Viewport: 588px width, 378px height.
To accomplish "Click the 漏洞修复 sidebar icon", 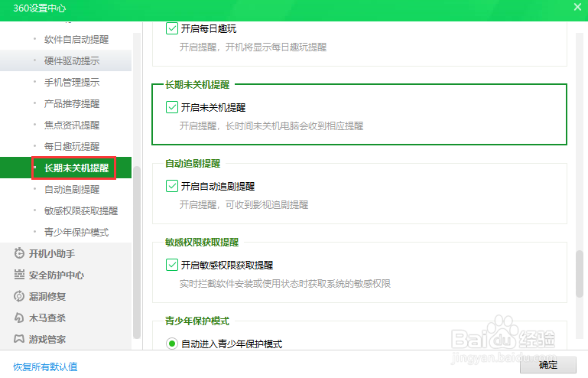I will 19,296.
